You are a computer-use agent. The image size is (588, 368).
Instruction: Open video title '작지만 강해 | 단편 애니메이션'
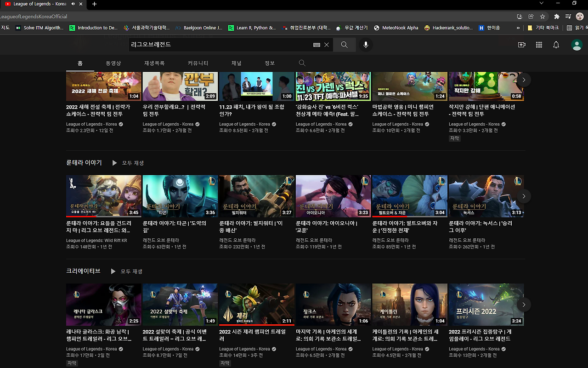click(x=482, y=110)
